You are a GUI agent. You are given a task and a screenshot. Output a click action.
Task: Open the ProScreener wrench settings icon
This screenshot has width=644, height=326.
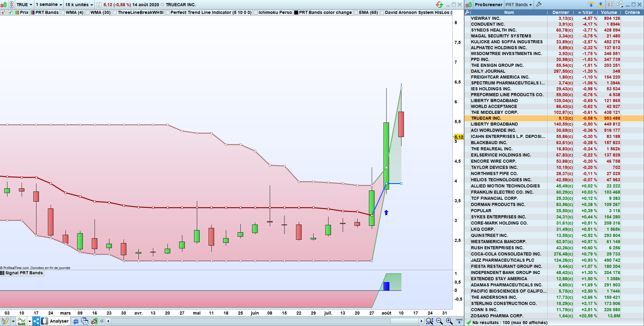(x=539, y=4)
